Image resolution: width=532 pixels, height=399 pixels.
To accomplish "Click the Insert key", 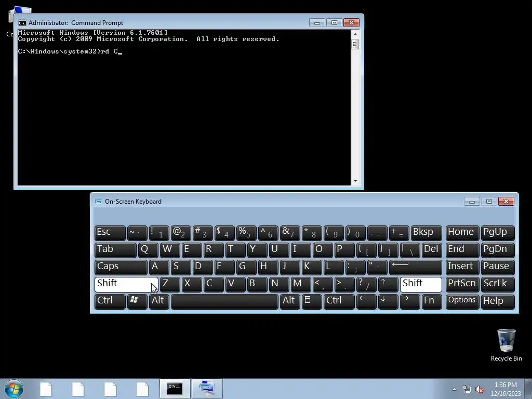I will click(x=462, y=267).
